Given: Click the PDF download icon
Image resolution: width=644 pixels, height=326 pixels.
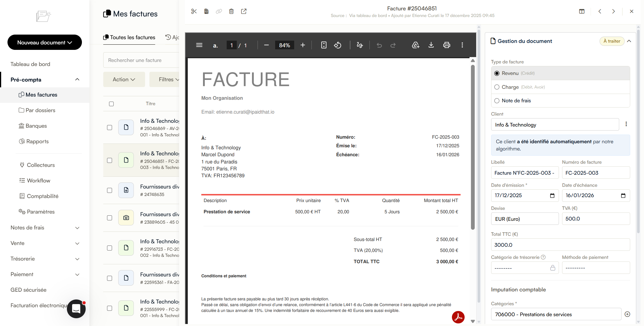Looking at the screenshot, I should click(x=431, y=45).
